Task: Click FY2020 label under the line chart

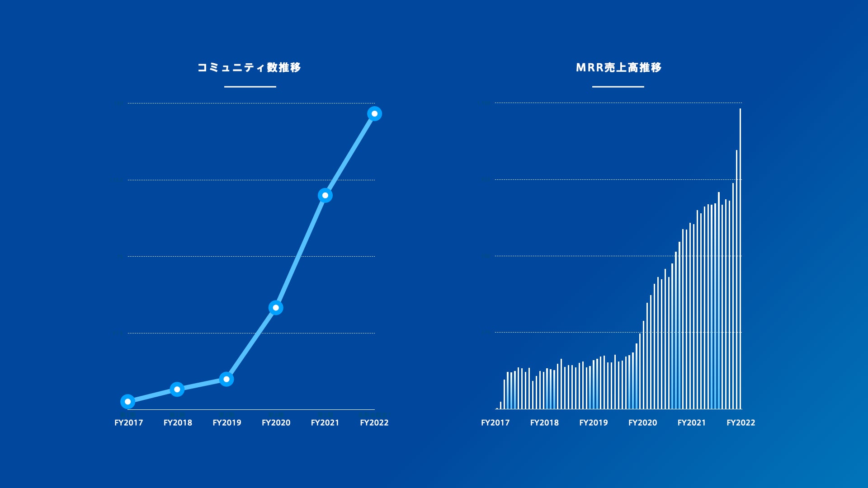Action: click(x=276, y=423)
